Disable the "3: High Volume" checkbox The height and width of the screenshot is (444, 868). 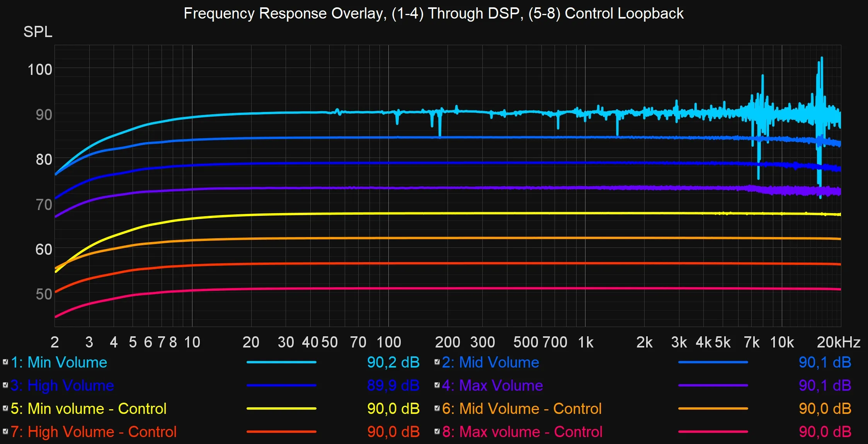coord(5,385)
